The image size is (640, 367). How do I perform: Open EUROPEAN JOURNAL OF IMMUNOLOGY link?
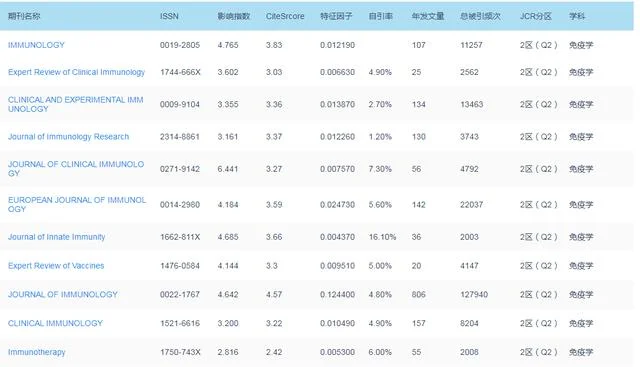point(77,204)
